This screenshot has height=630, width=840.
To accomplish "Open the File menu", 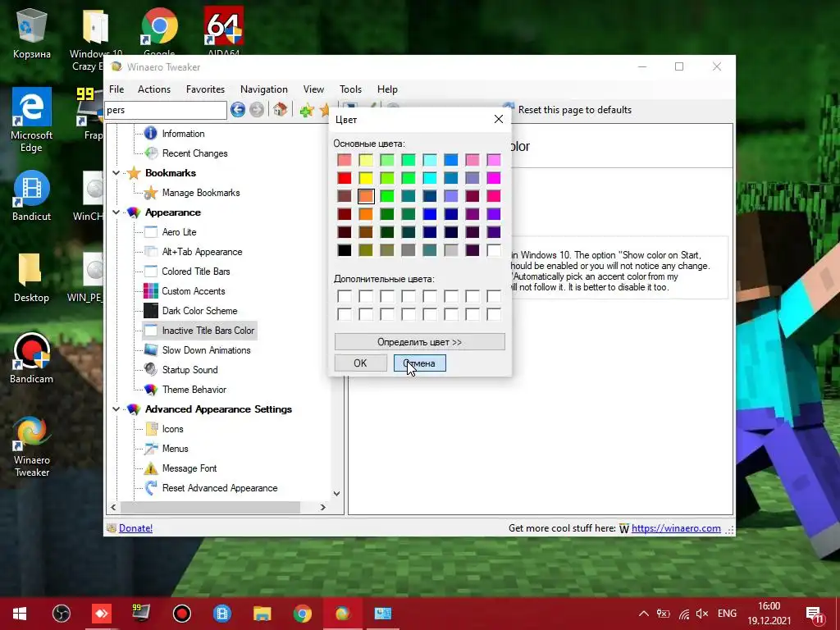I will (x=116, y=89).
